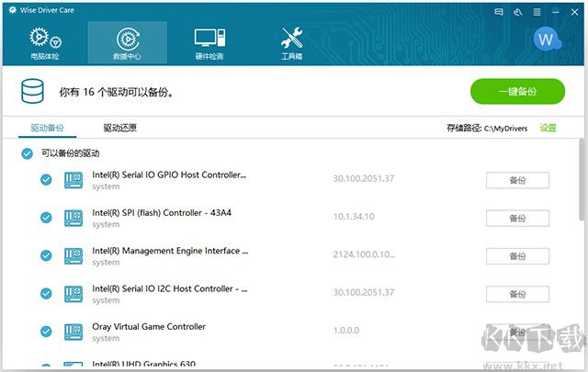This screenshot has width=588, height=372.
Task: Select the 驱动还原 driver restore tab
Action: pos(120,128)
